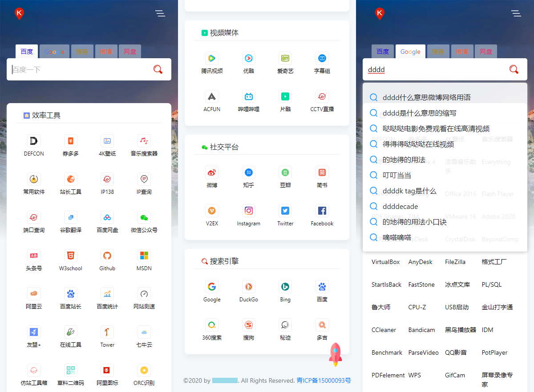Choose 叮叮当当 from the suggestion list

[x=396, y=175]
